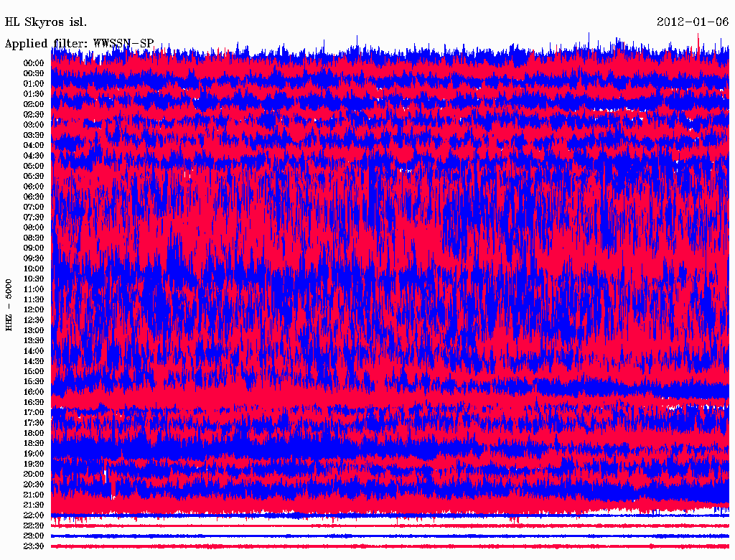The height and width of the screenshot is (560, 735).
Task: Select the 17:30 time label
Action: [x=34, y=423]
